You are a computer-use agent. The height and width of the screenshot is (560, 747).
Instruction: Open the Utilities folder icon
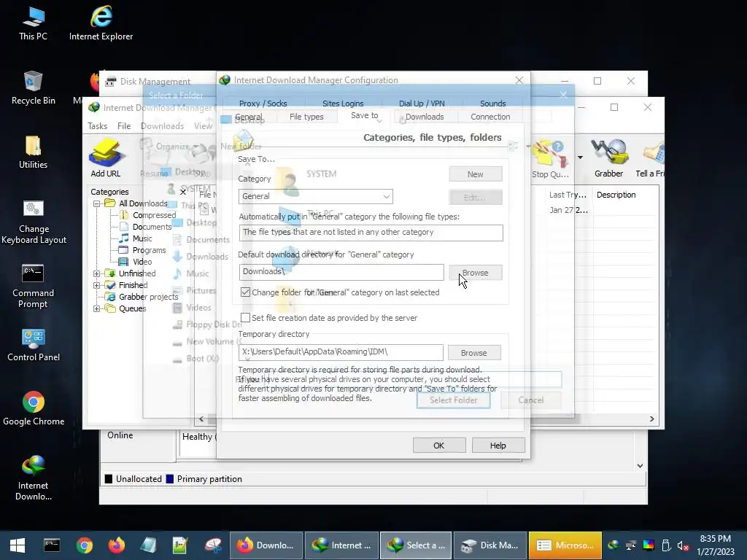click(x=34, y=152)
